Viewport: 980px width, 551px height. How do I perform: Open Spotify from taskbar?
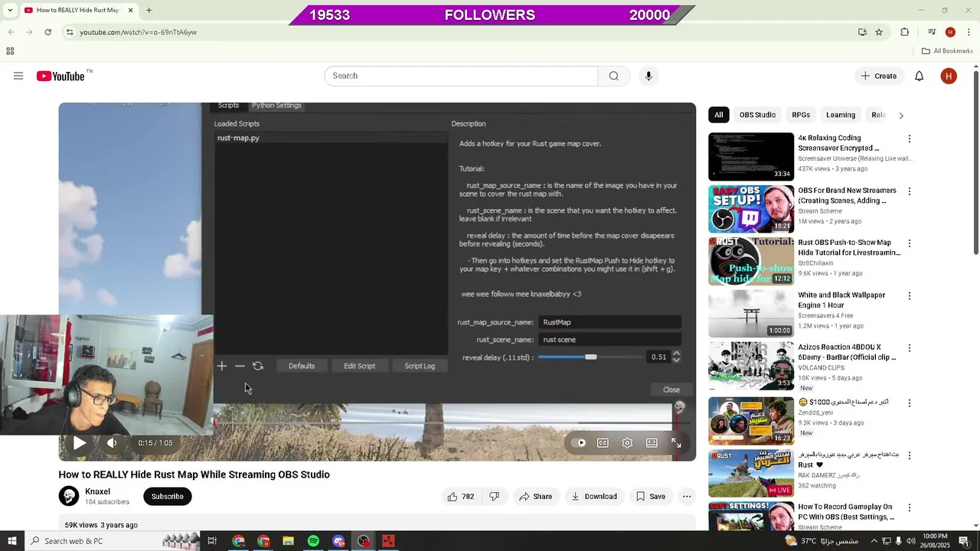point(313,541)
